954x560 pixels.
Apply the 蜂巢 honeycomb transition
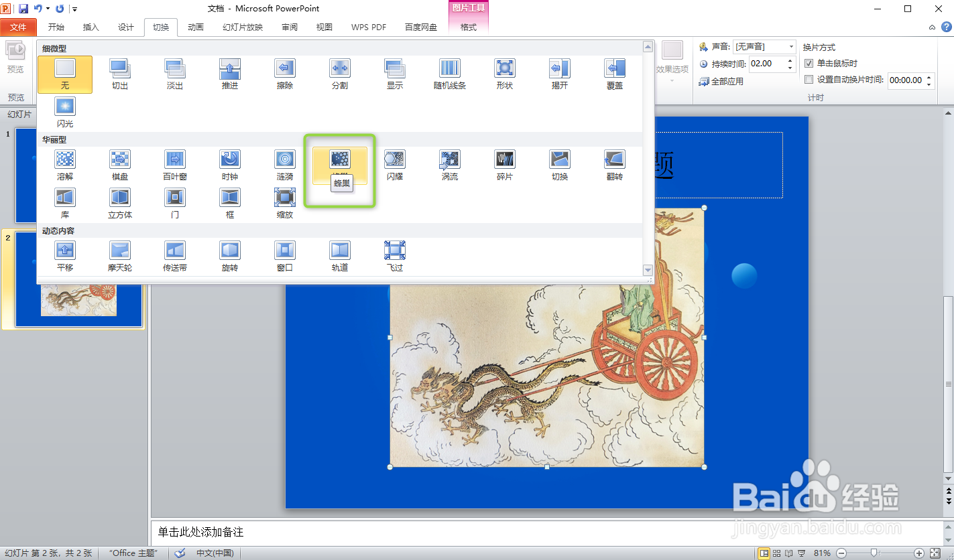tap(340, 165)
